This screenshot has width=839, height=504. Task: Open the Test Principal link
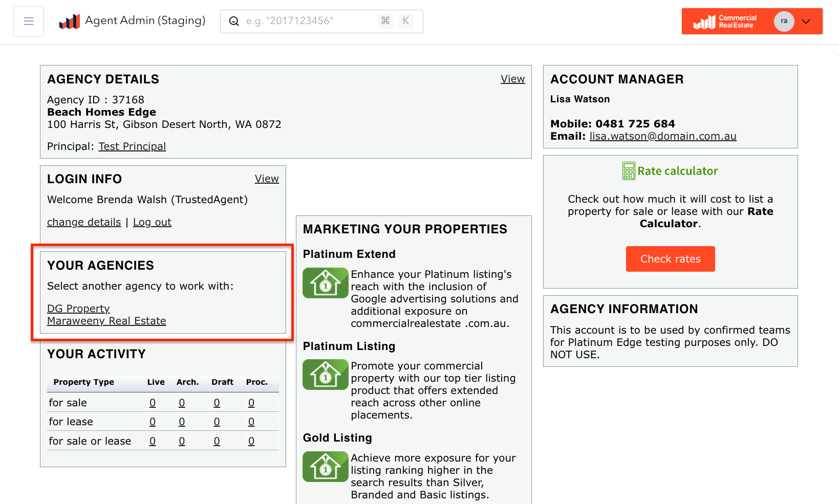[x=132, y=146]
